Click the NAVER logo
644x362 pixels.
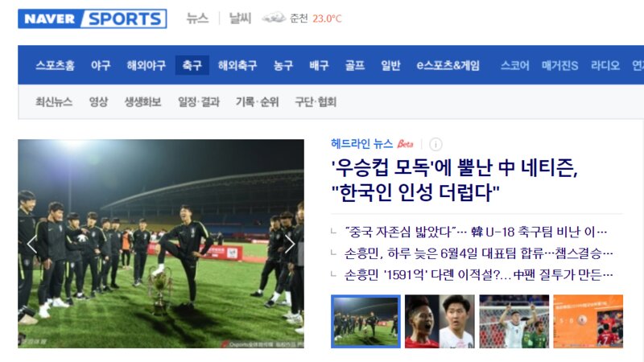coord(50,19)
